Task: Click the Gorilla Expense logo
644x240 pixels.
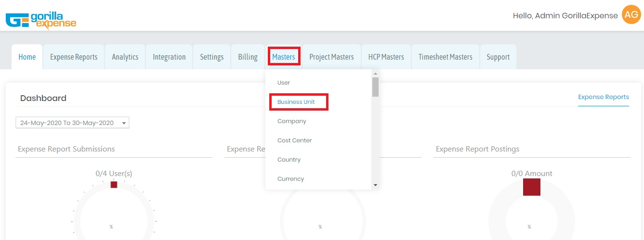Action: [x=40, y=20]
